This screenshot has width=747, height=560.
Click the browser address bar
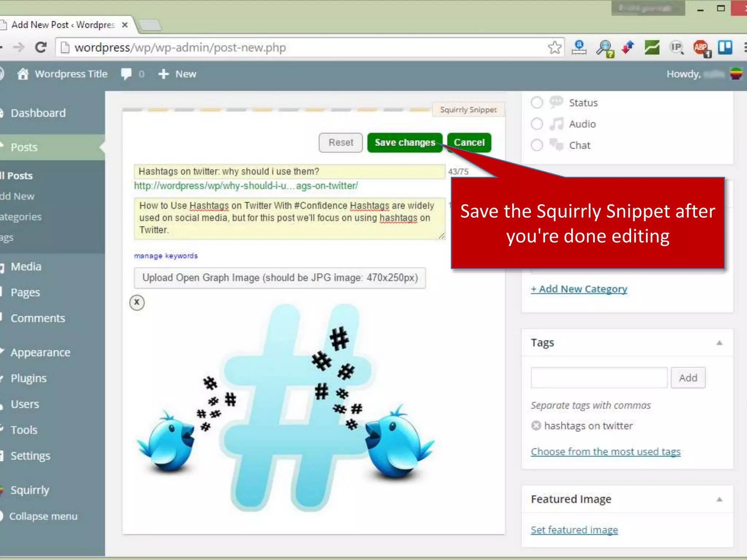click(x=303, y=48)
